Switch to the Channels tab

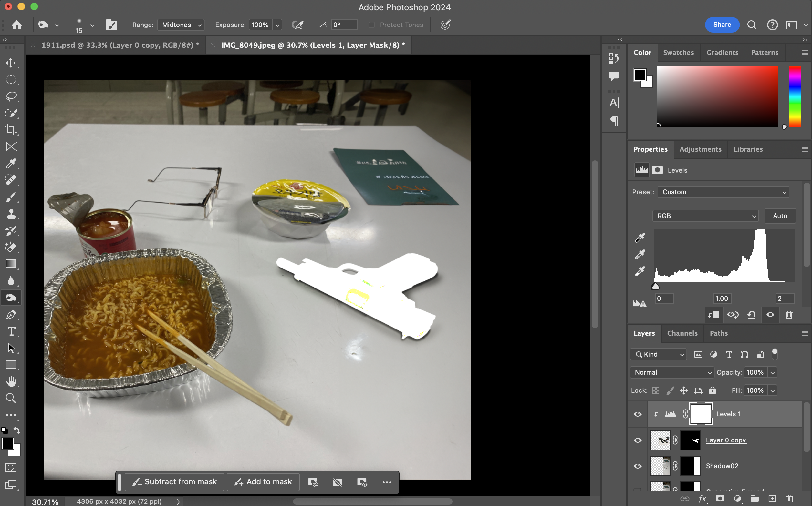[x=682, y=333]
